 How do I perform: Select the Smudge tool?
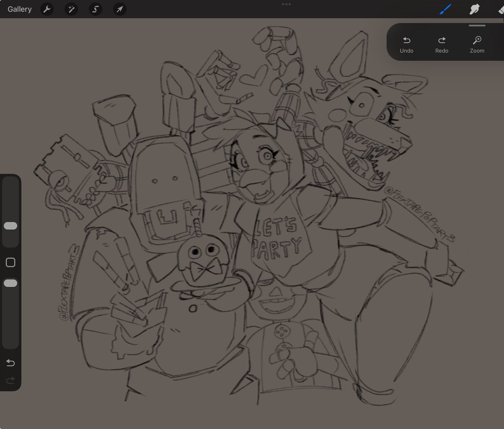click(475, 9)
